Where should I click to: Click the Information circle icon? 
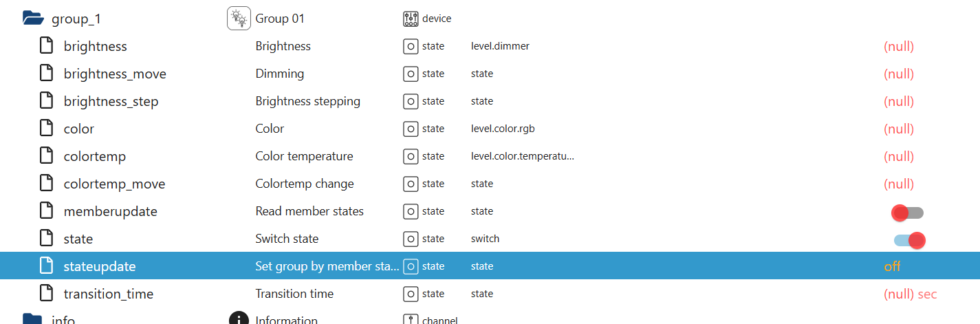(x=239, y=319)
